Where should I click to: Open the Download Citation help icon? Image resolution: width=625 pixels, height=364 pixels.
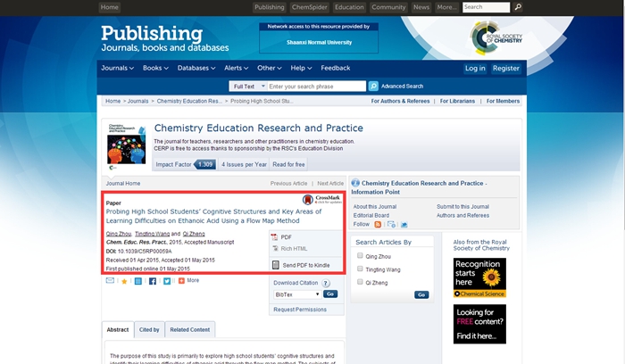point(326,283)
